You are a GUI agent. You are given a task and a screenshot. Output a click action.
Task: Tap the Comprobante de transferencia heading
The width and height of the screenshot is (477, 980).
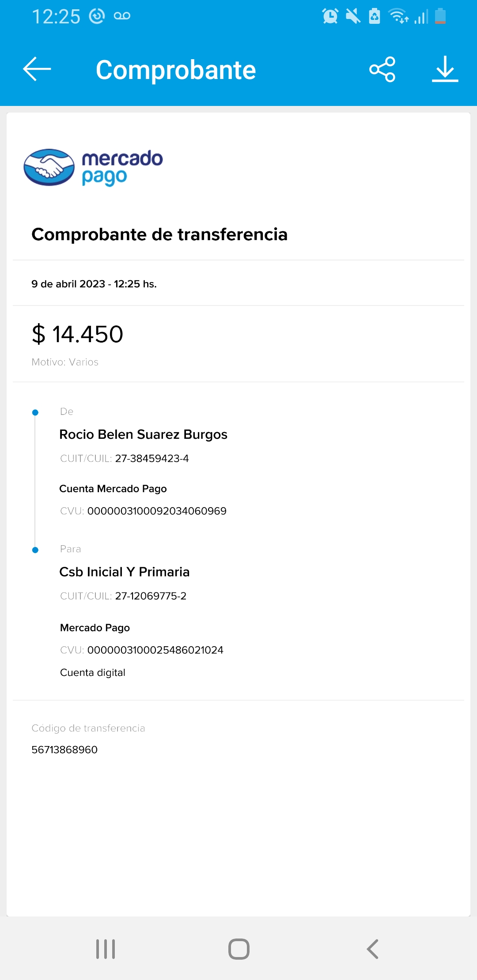159,234
